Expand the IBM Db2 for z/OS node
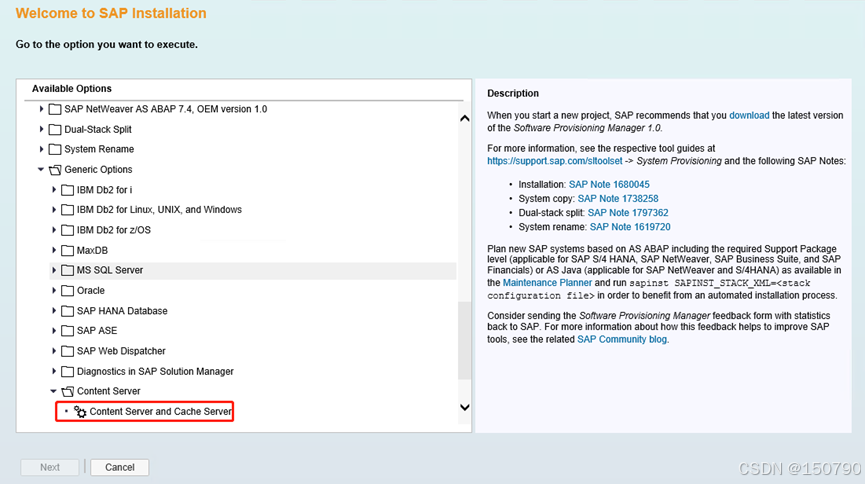 (54, 230)
